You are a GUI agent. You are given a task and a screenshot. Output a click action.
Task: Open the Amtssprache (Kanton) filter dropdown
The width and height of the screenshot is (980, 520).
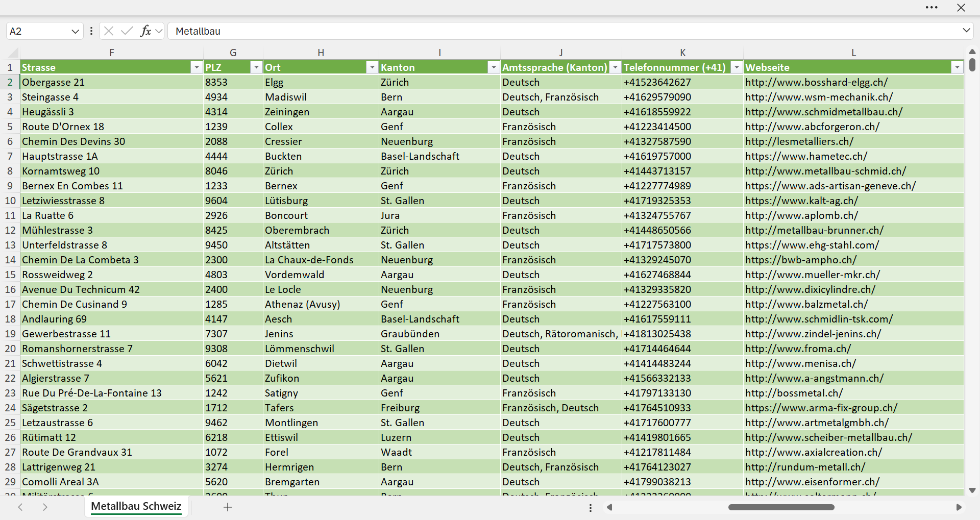coord(615,67)
